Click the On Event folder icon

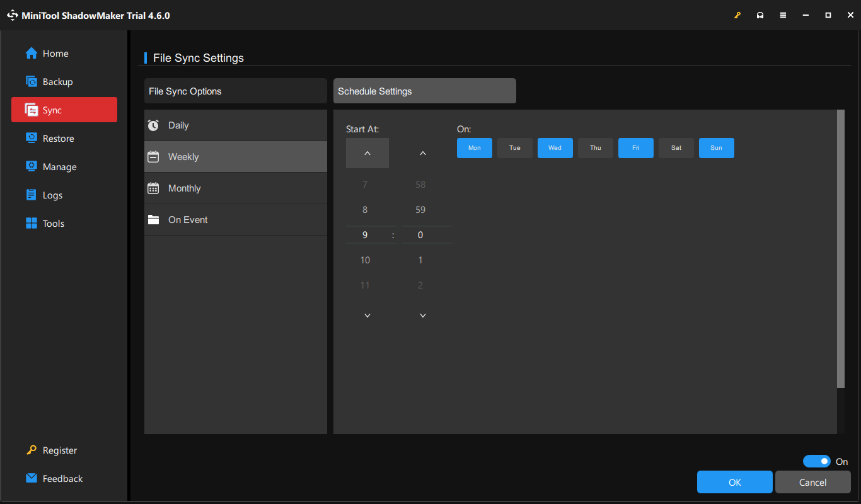[153, 220]
